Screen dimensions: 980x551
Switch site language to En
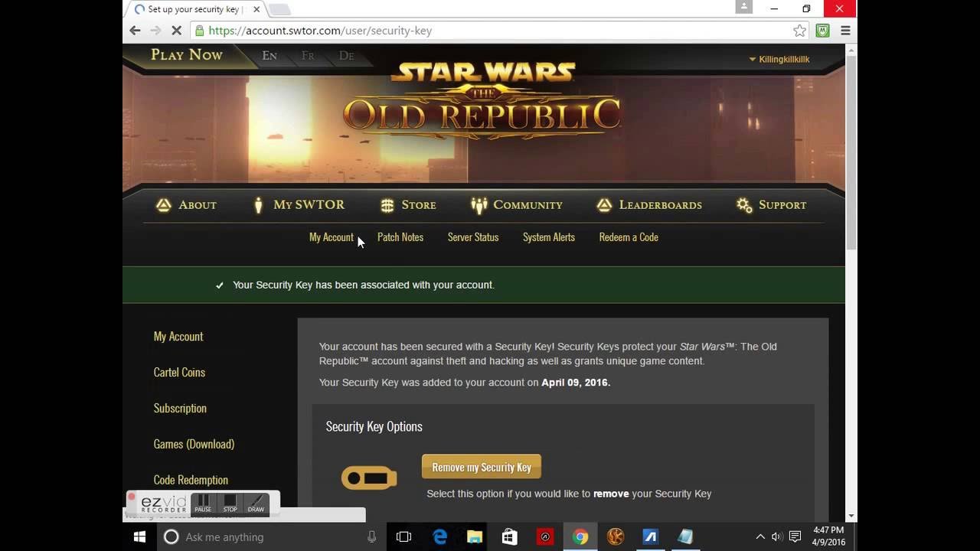coord(269,55)
